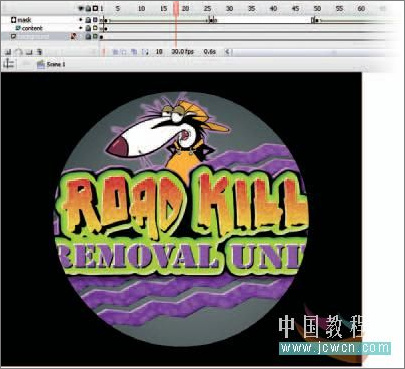Select the mask layer keyframe at frame 1
The width and height of the screenshot is (405, 369).
tap(101, 20)
